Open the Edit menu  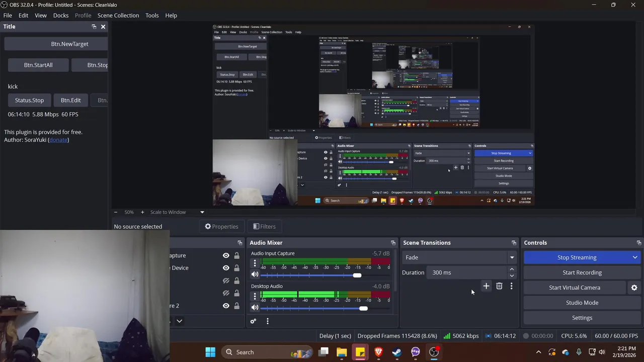pyautogui.click(x=23, y=16)
